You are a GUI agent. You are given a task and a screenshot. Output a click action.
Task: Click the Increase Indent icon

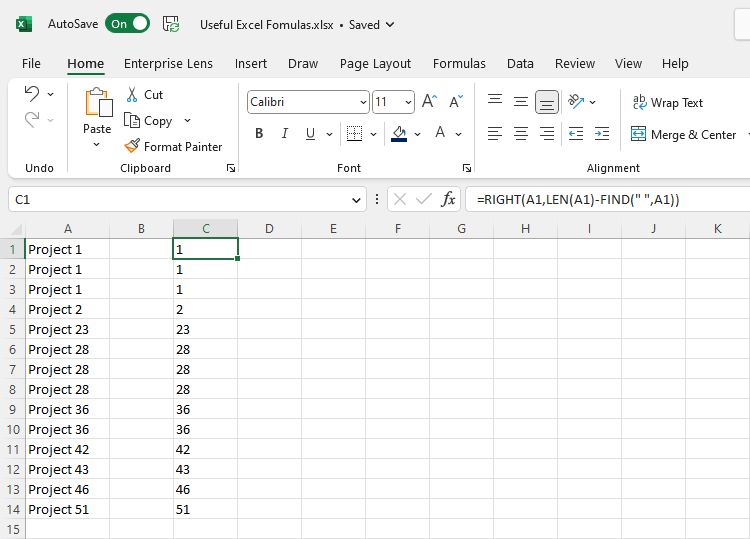(x=601, y=134)
